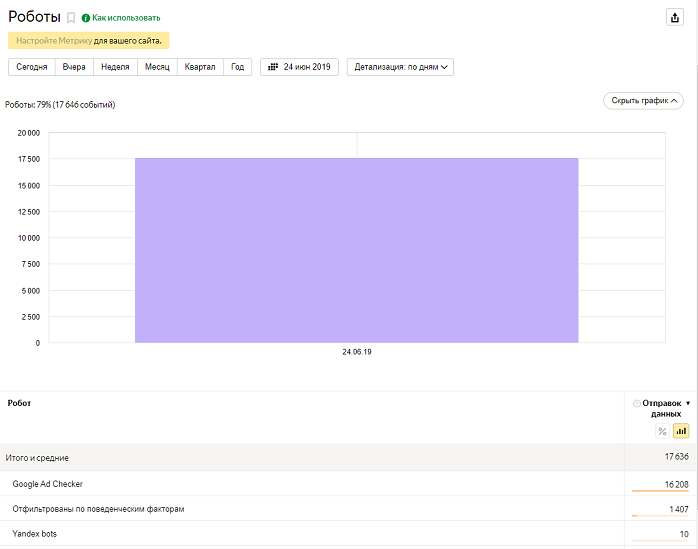Collapse the chart with Скрыть график

click(x=643, y=101)
